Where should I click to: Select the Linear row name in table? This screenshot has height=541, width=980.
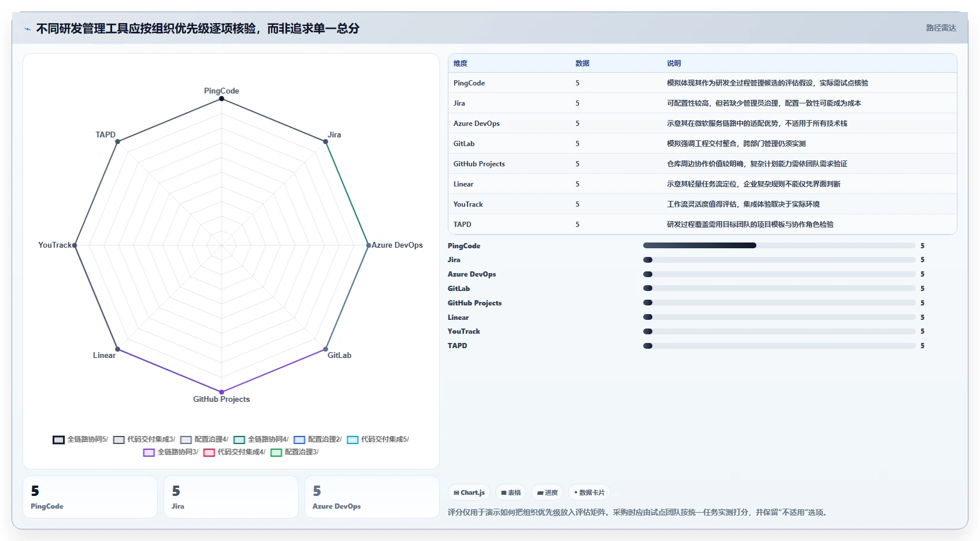coord(463,184)
